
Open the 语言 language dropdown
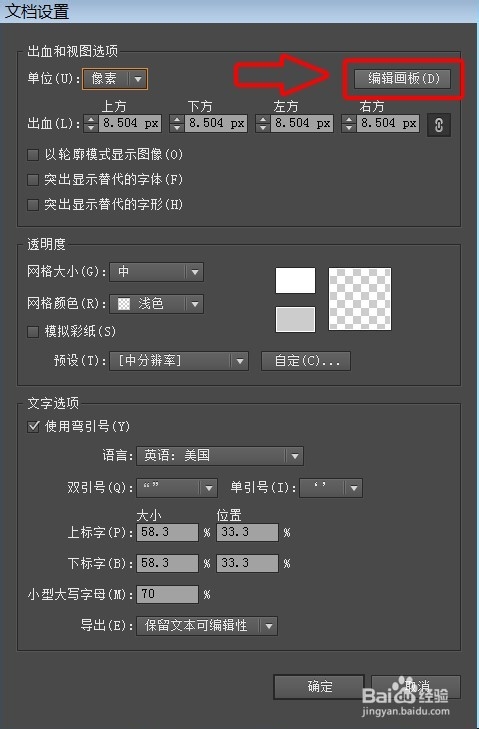[x=220, y=456]
